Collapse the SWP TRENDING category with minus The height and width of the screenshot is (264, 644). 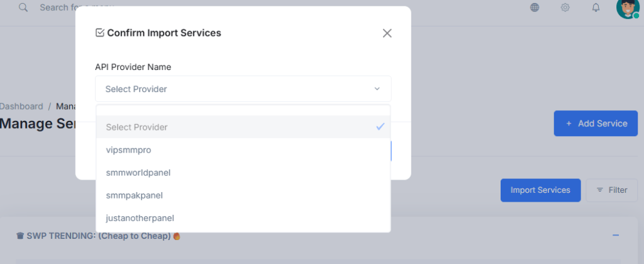pos(616,235)
